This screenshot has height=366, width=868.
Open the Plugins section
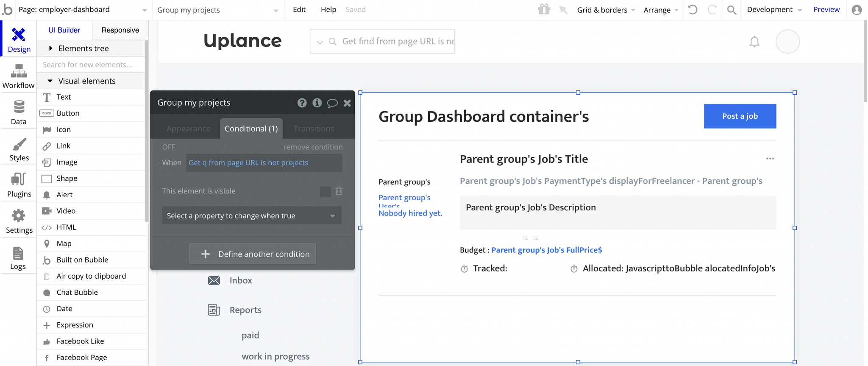19,185
